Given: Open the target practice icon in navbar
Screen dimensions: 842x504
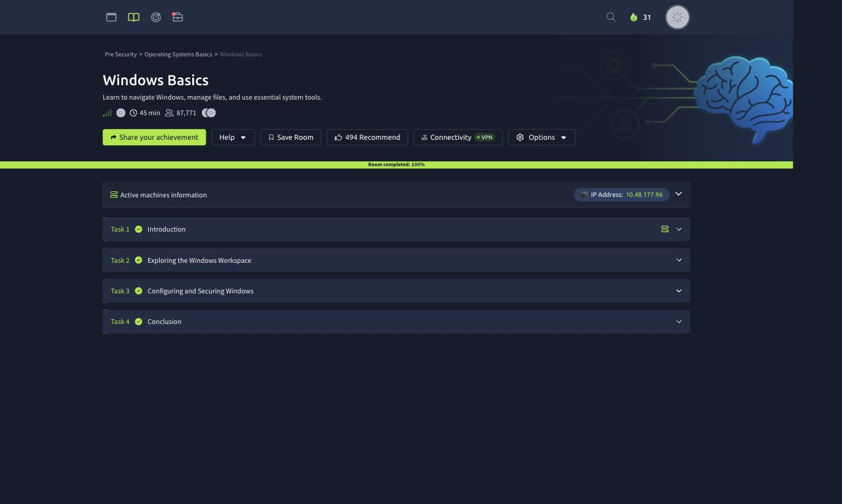Looking at the screenshot, I should [x=156, y=17].
